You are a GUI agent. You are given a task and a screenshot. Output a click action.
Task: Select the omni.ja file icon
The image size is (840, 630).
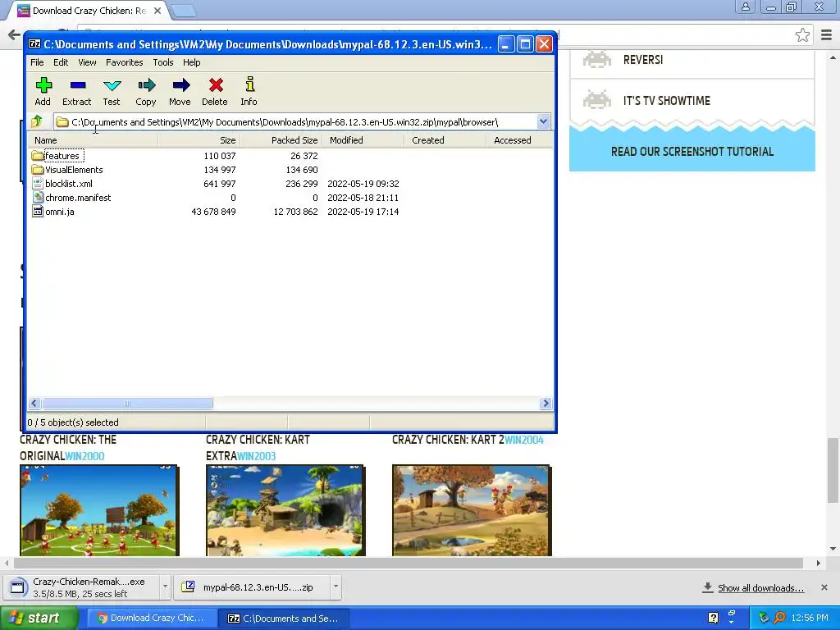tap(38, 212)
